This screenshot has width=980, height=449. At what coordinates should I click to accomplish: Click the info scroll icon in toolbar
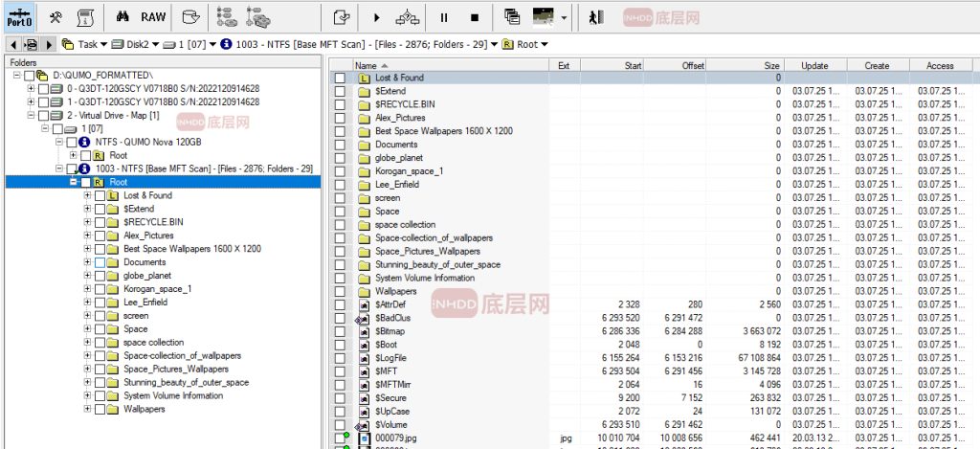85,16
